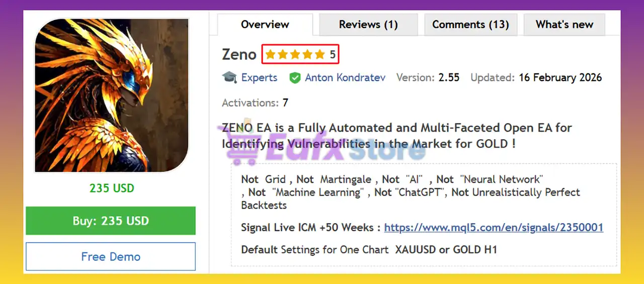Image resolution: width=644 pixels, height=284 pixels.
Task: Click the Zeno phoenix product thumbnail
Action: click(112, 96)
